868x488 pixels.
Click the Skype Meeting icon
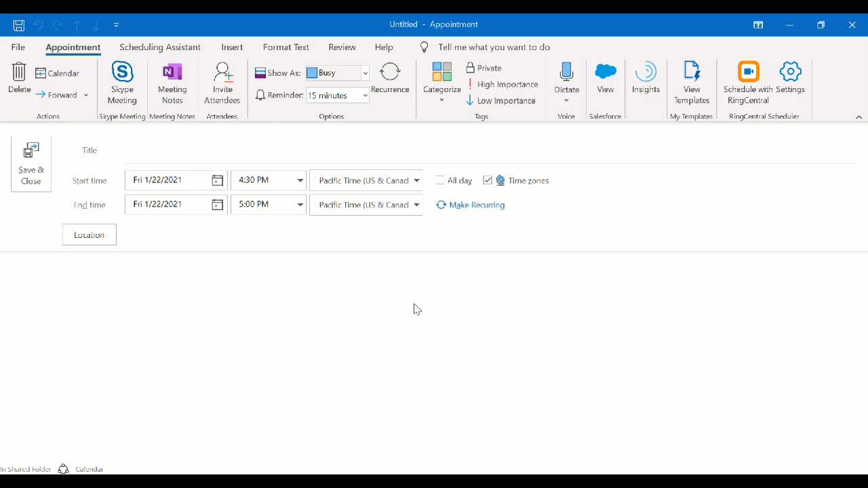pyautogui.click(x=122, y=73)
